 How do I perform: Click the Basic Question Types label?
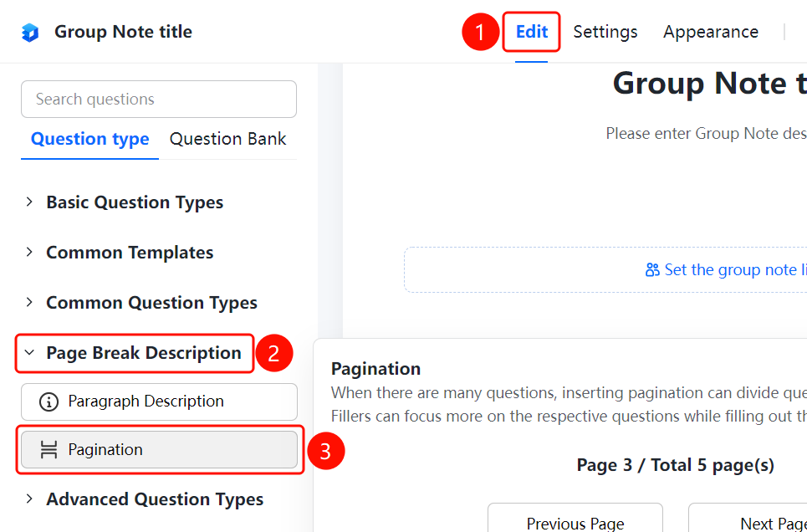[135, 202]
